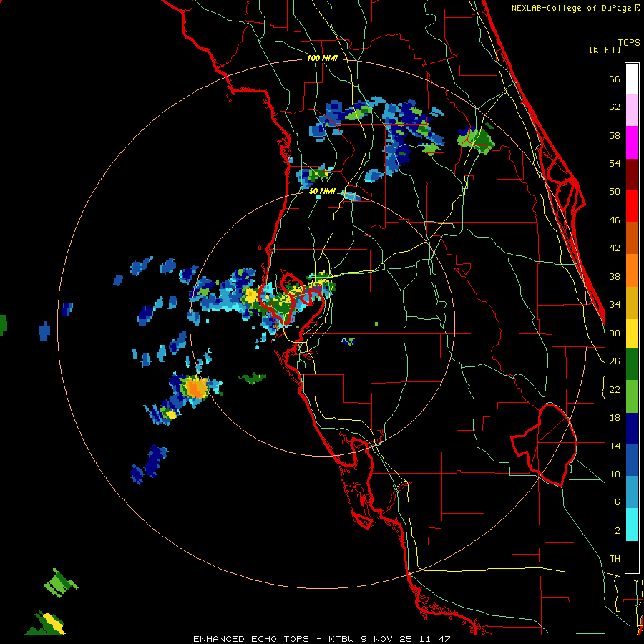Viewport: 644px width, 644px height.
Task: Click the "11:47" timestamp in caption
Action: click(435, 639)
